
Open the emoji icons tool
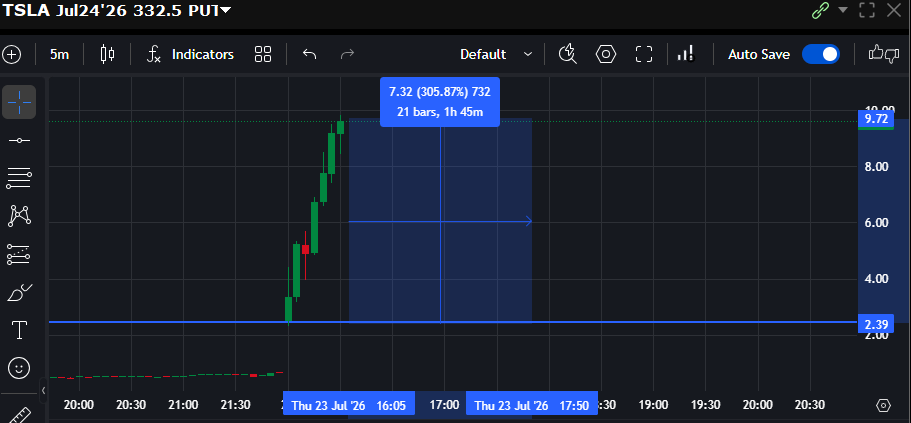(19, 368)
